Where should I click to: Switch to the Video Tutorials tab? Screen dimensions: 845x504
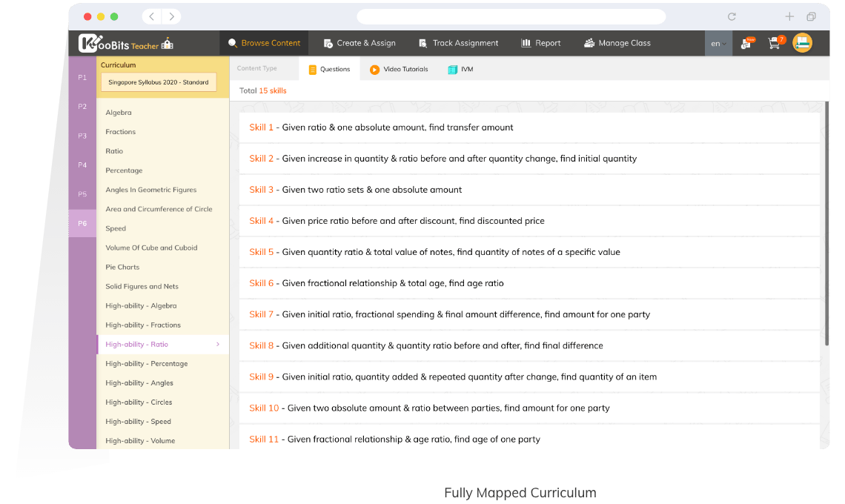[x=399, y=69]
